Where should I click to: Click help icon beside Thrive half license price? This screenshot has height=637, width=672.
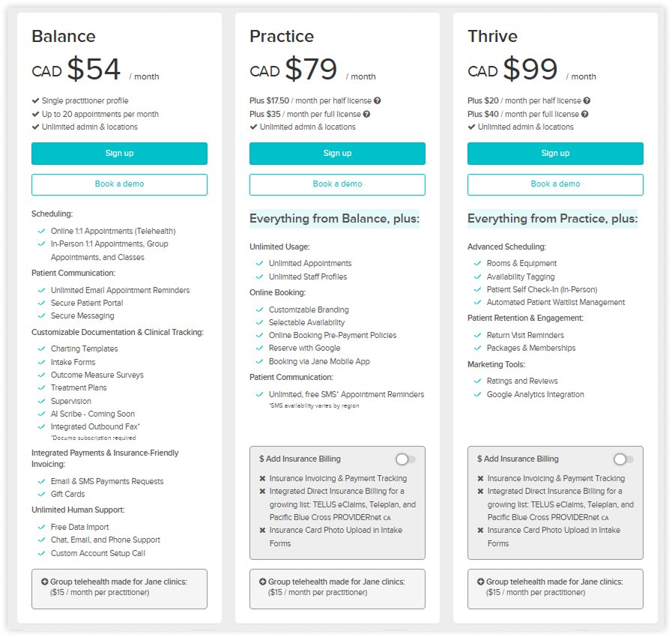(x=587, y=100)
